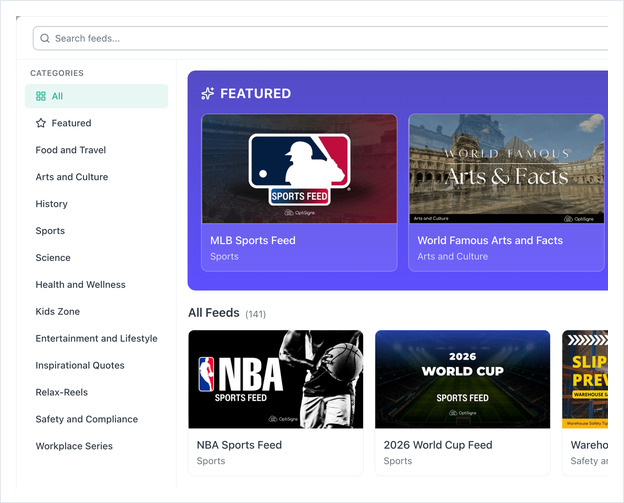This screenshot has height=503, width=624.
Task: Click the FEATURED section heading text
Action: pyautogui.click(x=255, y=94)
